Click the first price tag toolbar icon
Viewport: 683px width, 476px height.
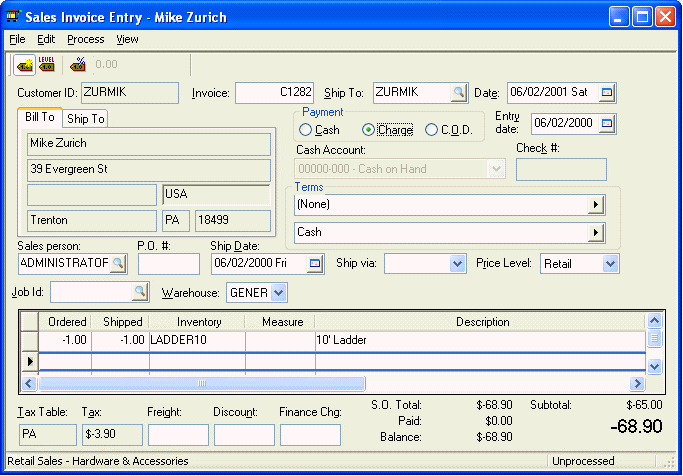pyautogui.click(x=24, y=65)
